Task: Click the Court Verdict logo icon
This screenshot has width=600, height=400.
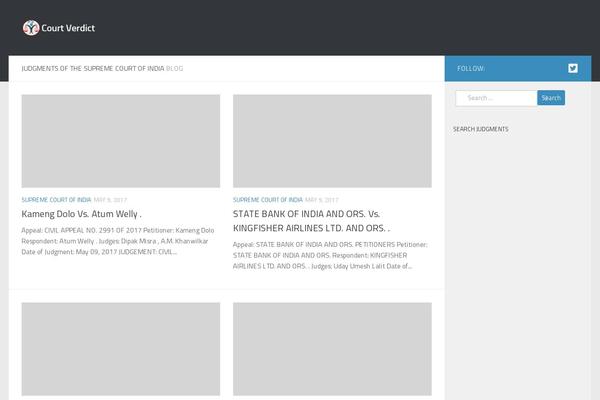Action: (31, 28)
